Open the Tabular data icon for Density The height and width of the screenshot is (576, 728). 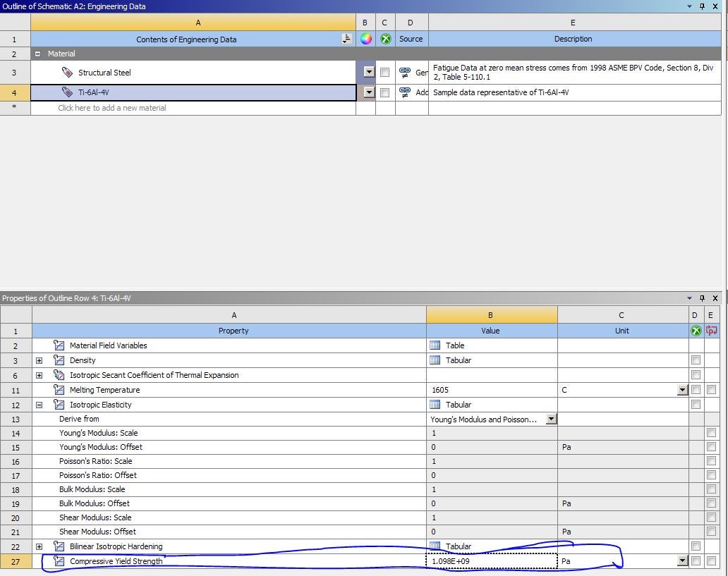point(435,360)
